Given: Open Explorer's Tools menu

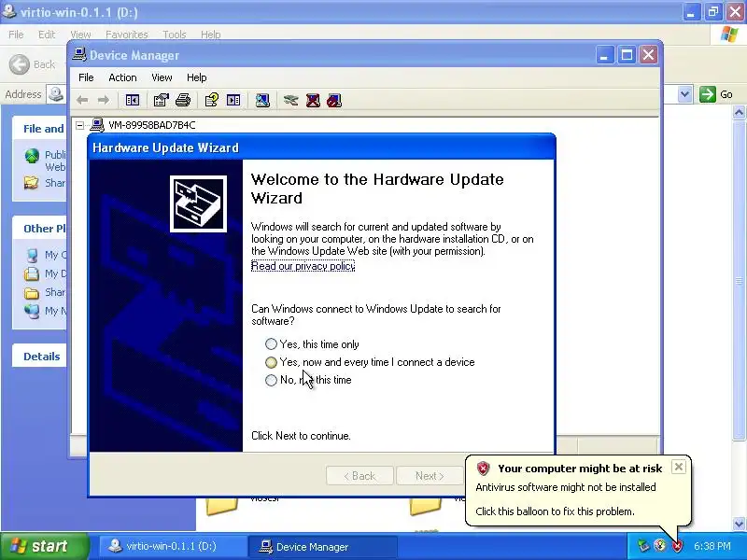Looking at the screenshot, I should pos(175,35).
